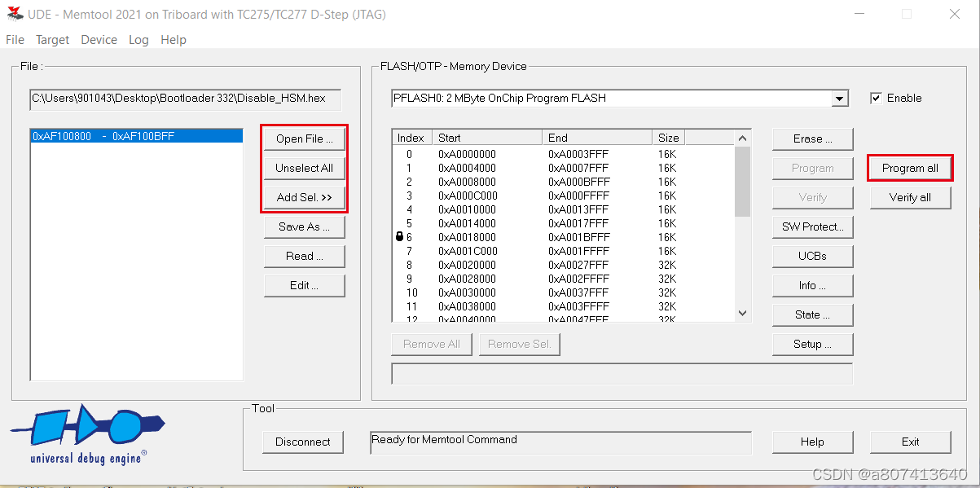Click Program all button
Viewport: 980px width, 488px height.
(x=910, y=169)
